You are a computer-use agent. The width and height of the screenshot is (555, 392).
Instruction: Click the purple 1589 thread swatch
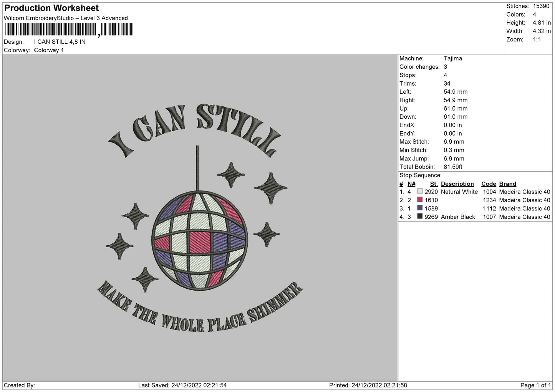pyautogui.click(x=420, y=208)
